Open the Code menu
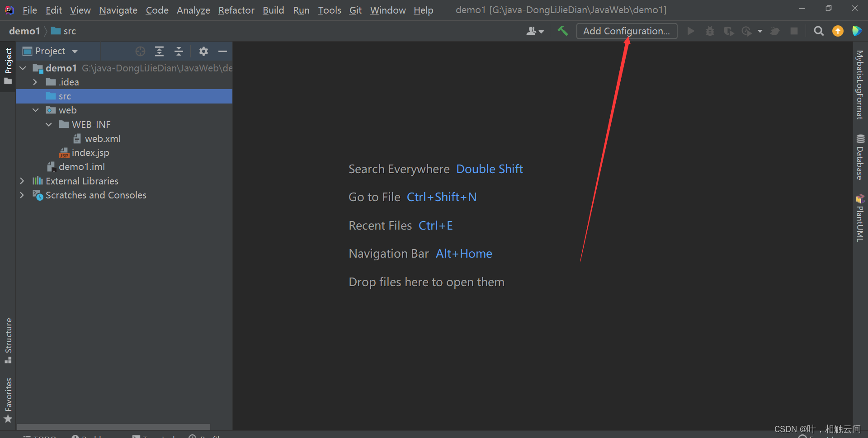The height and width of the screenshot is (438, 868). pos(157,10)
